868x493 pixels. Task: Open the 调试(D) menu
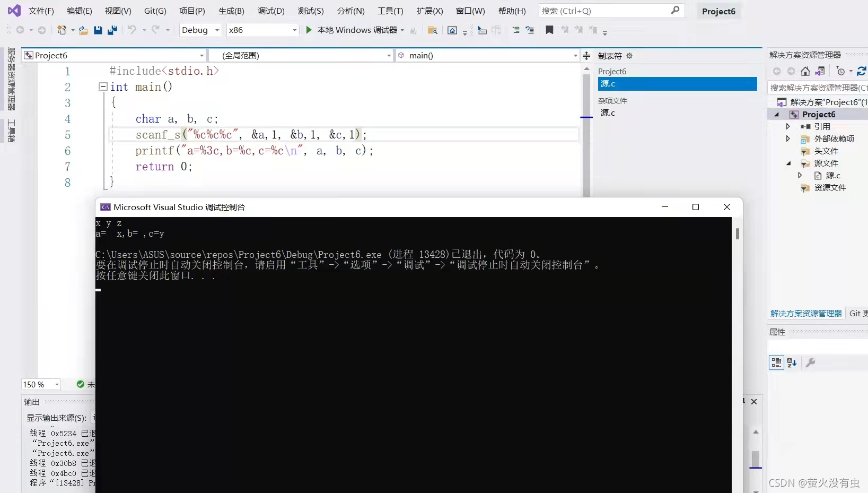271,11
